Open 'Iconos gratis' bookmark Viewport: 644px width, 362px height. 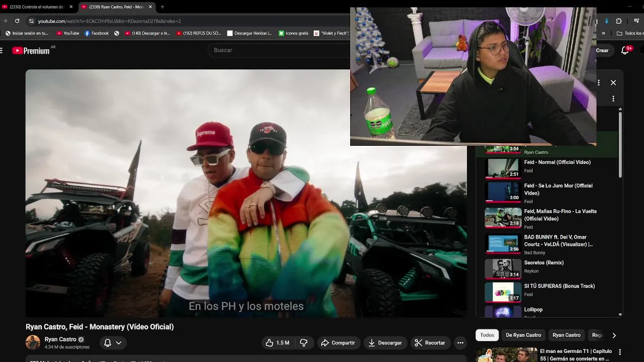[x=294, y=33]
